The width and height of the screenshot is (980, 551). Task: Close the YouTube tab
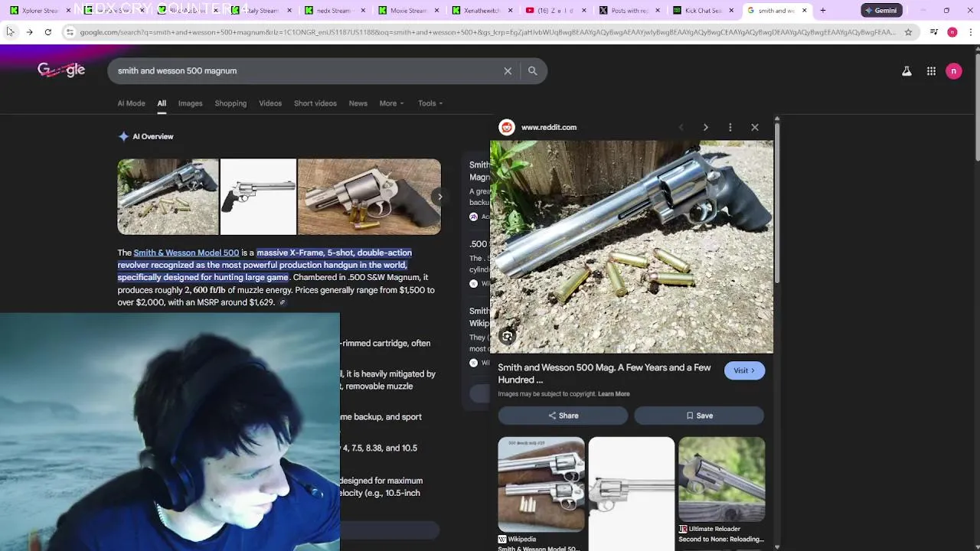585,11
